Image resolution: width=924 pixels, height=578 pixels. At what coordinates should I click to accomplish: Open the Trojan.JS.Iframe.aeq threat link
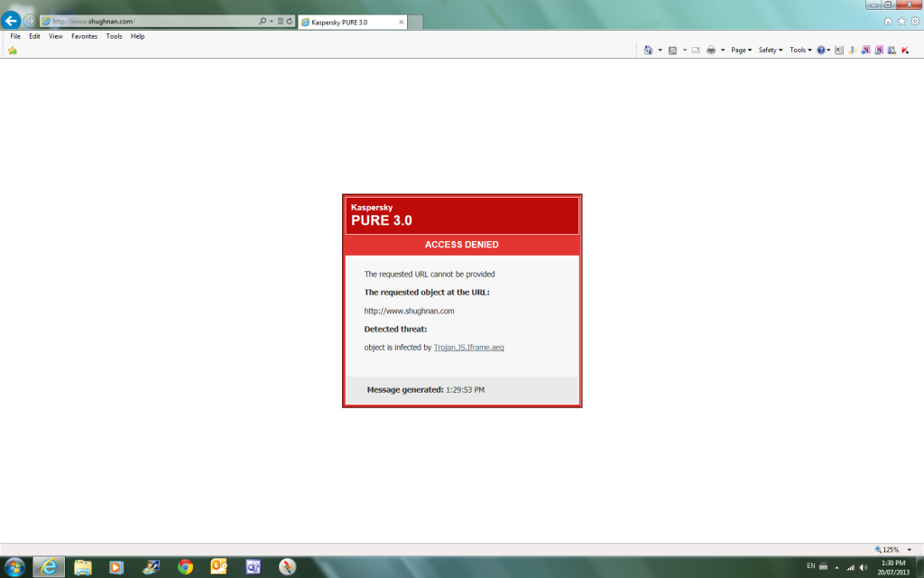pyautogui.click(x=468, y=348)
